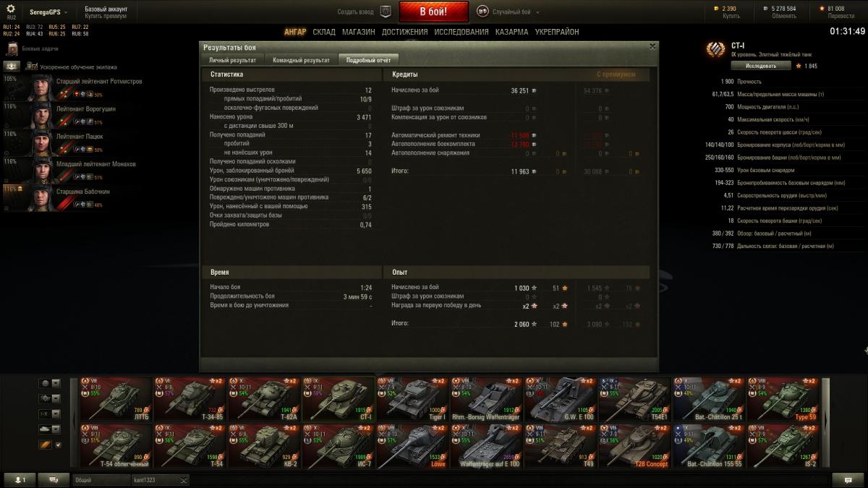Open the chat channels icon button
This screenshot has width=868, height=488.
pos(54,479)
